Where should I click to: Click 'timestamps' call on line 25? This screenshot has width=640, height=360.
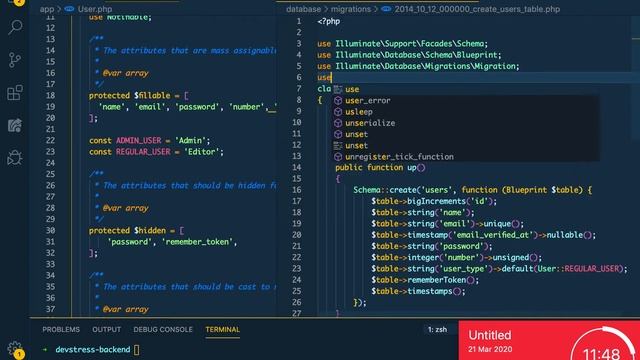(x=430, y=291)
